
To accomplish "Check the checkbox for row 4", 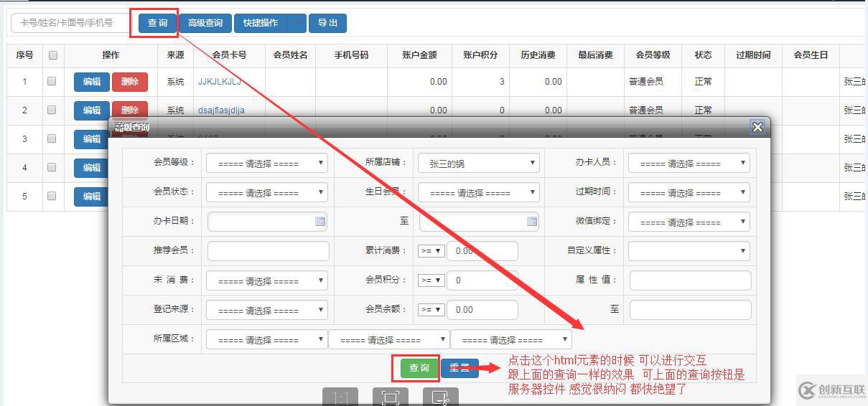I will [52, 167].
